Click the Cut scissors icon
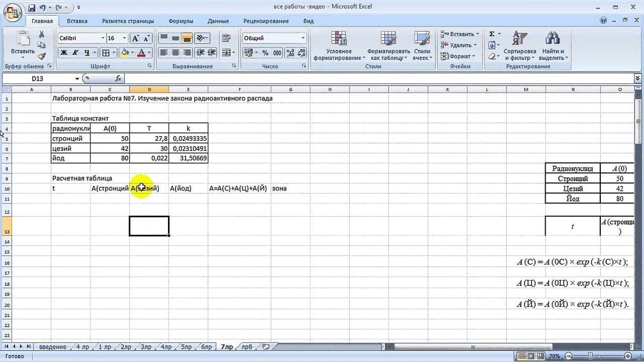This screenshot has height=362, width=644. pos(41,34)
